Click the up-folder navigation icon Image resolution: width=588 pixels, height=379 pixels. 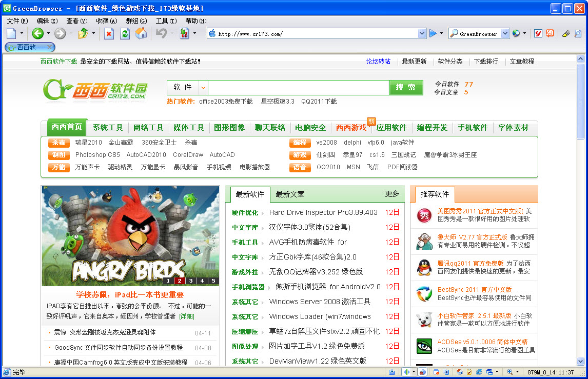83,33
